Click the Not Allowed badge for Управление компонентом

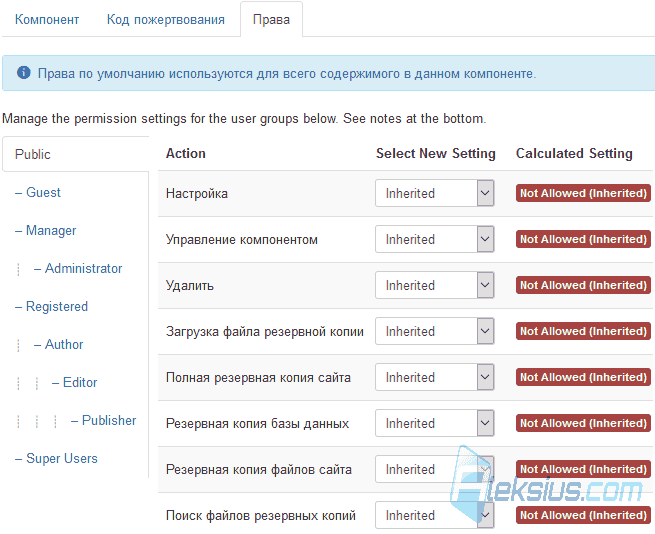click(x=583, y=239)
